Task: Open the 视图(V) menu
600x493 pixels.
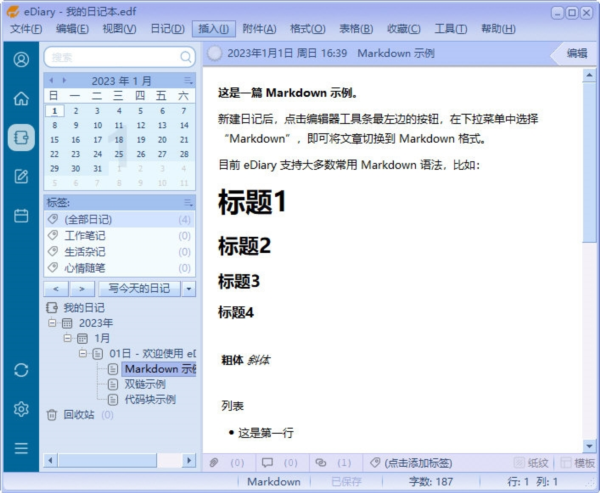Action: point(119,29)
